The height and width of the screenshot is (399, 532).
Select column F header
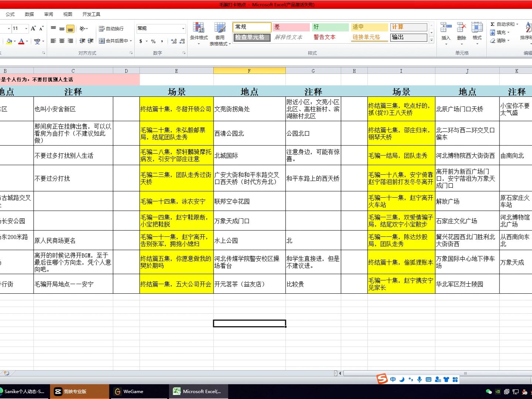coord(249,71)
